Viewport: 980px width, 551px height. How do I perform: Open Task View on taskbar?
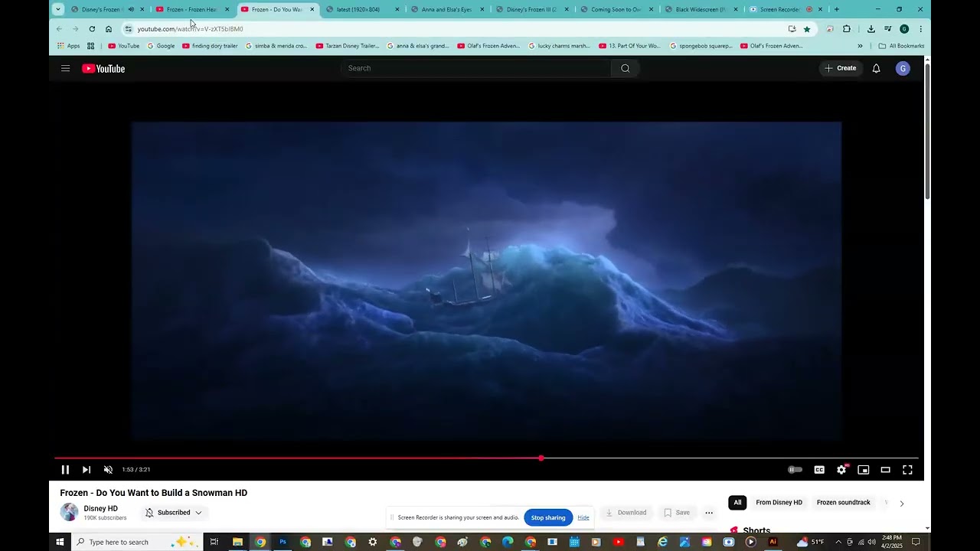click(x=214, y=542)
